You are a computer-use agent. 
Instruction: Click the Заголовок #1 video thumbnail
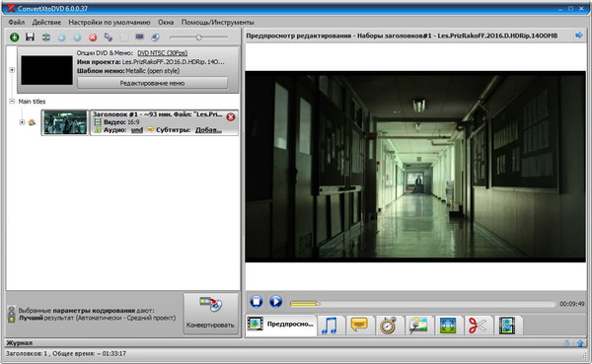pos(65,122)
